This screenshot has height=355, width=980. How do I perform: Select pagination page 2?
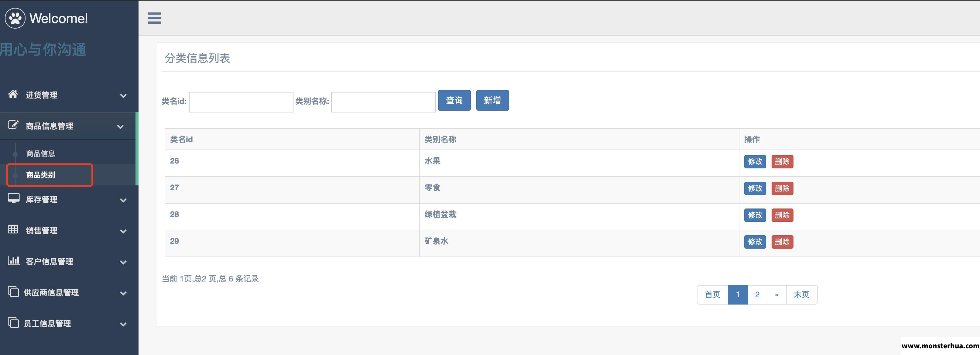(757, 295)
